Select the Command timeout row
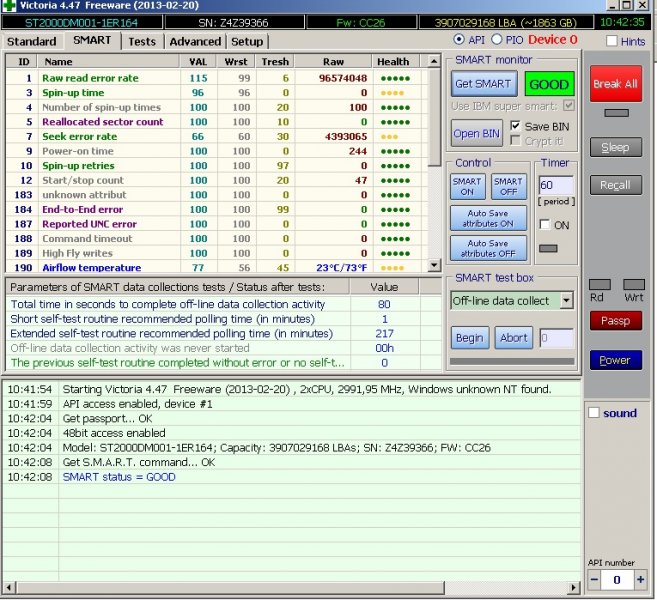This screenshot has height=600, width=657. coord(217,238)
